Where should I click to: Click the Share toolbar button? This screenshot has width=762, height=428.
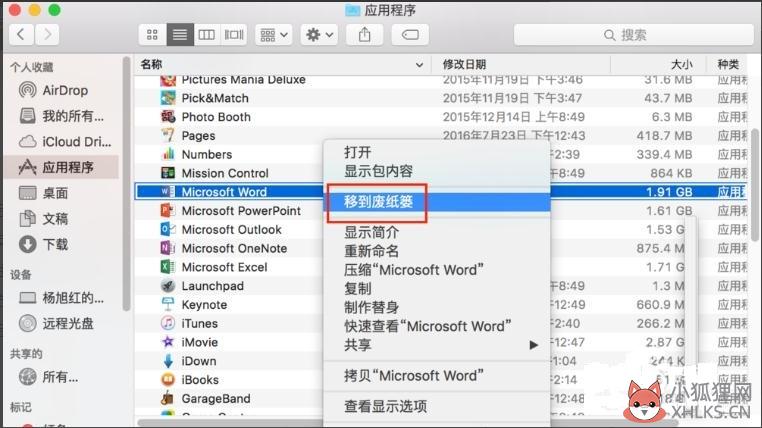(x=364, y=34)
